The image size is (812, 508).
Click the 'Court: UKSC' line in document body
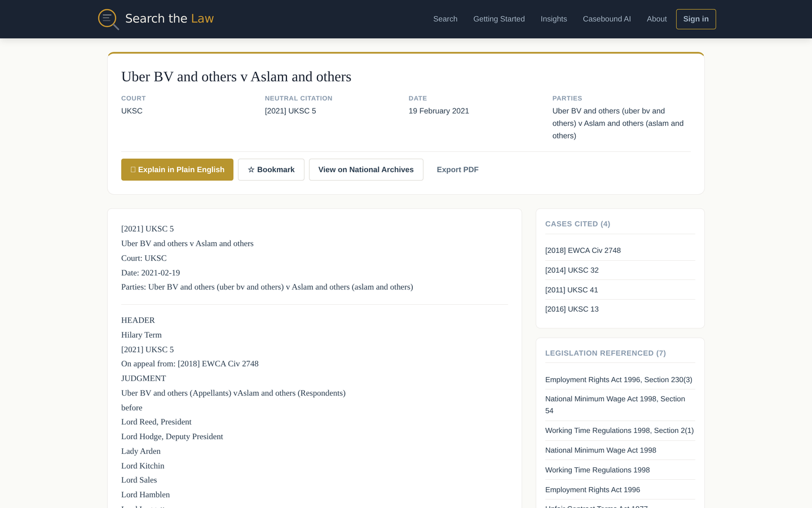point(144,259)
